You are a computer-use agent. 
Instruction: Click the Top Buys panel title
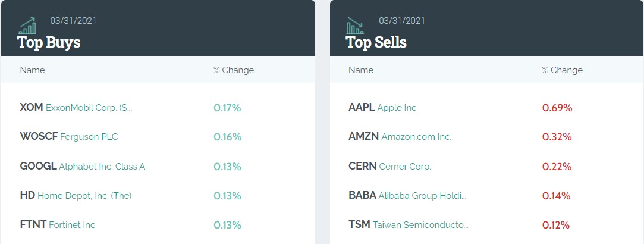point(49,42)
